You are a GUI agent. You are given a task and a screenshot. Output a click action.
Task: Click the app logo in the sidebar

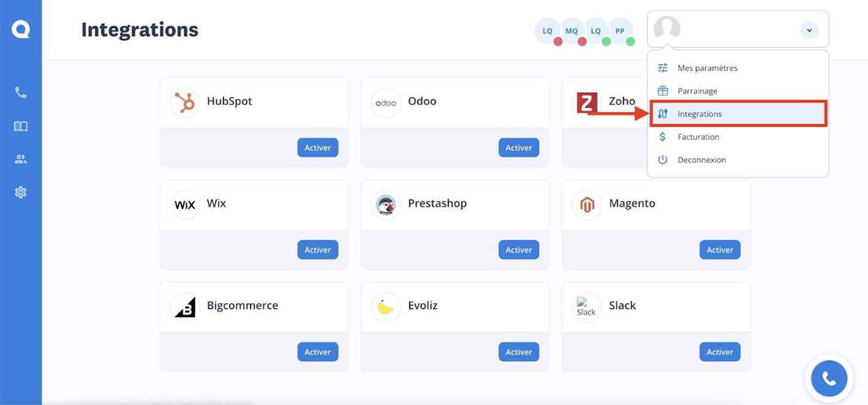coord(21,29)
